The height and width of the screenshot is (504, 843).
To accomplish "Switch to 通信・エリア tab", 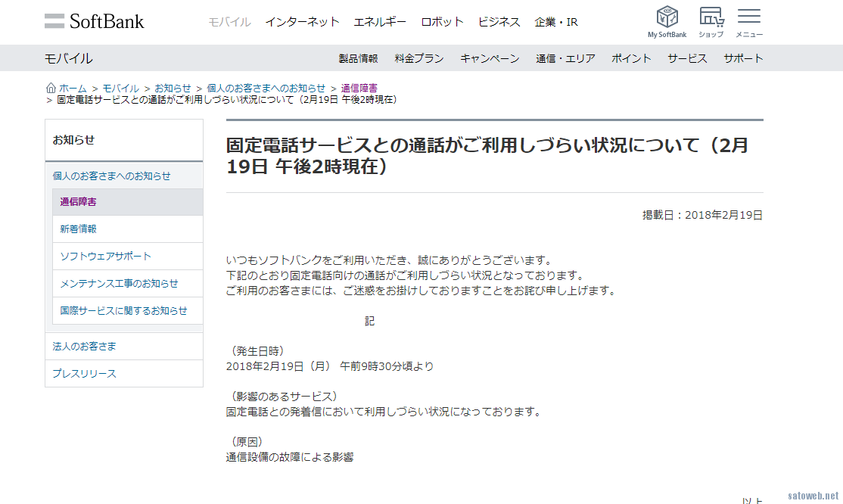I will (x=565, y=58).
